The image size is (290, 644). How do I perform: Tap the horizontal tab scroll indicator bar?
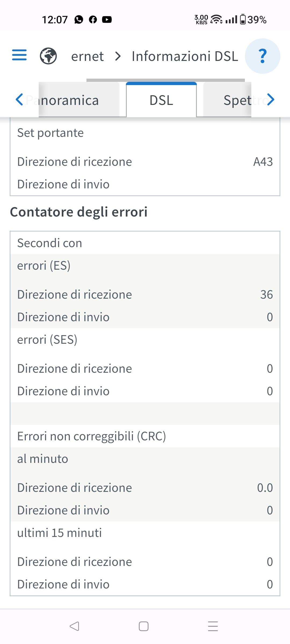coord(165,80)
